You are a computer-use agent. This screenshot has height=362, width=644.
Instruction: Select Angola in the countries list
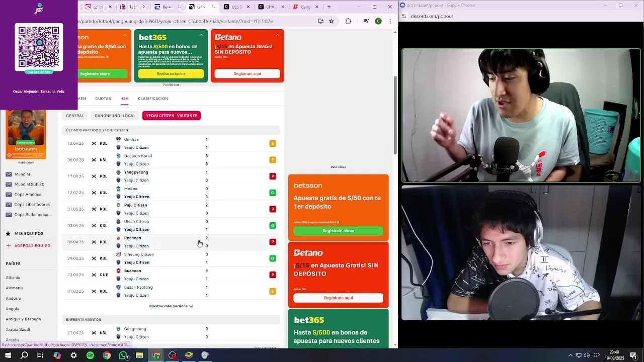coord(13,309)
